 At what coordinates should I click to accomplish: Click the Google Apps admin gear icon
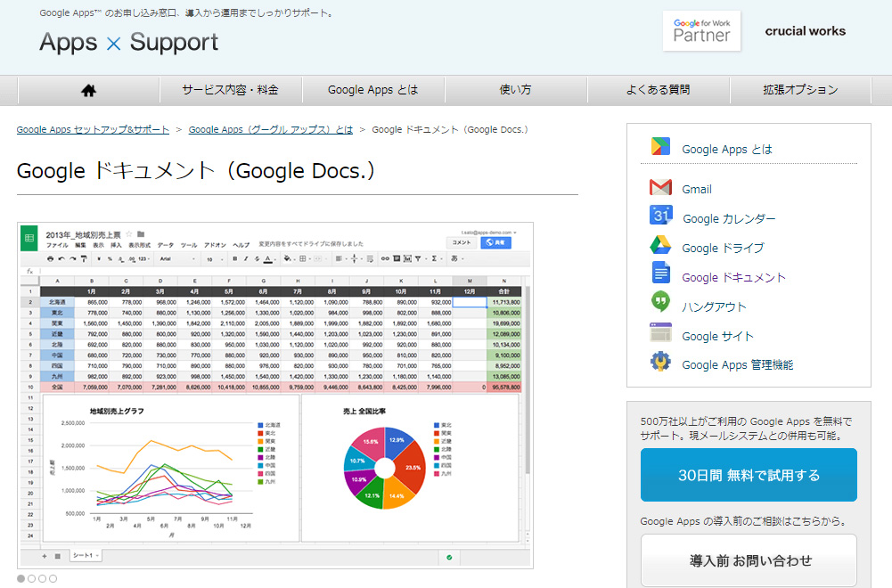point(660,363)
